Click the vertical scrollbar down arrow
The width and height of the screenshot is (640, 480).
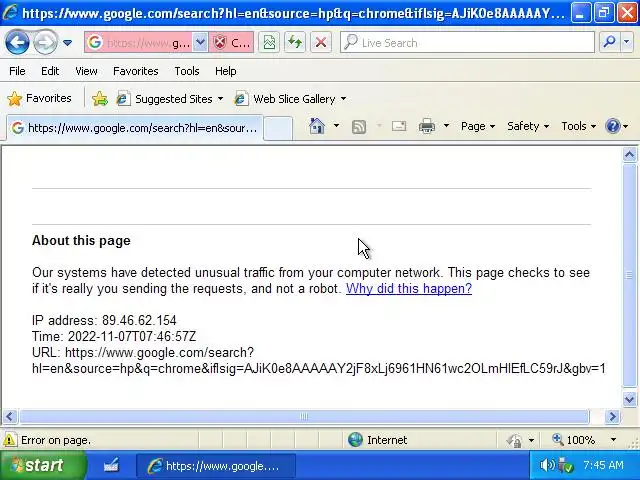tap(629, 399)
